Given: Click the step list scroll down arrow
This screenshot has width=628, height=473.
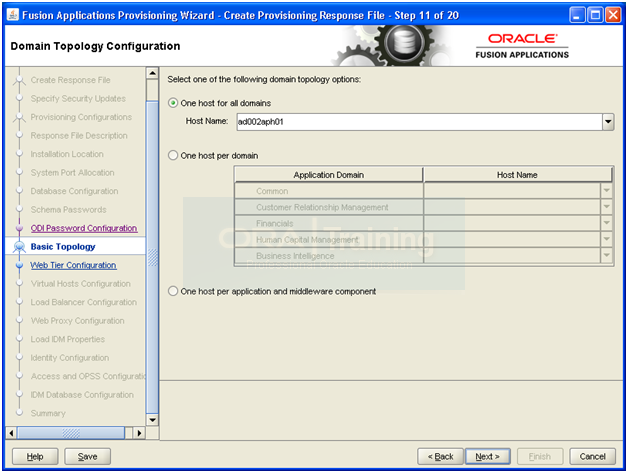Looking at the screenshot, I should pyautogui.click(x=152, y=420).
